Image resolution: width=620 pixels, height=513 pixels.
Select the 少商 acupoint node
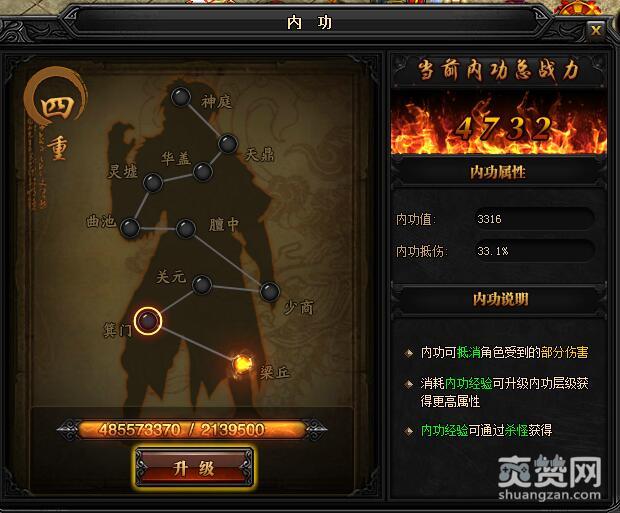click(270, 292)
